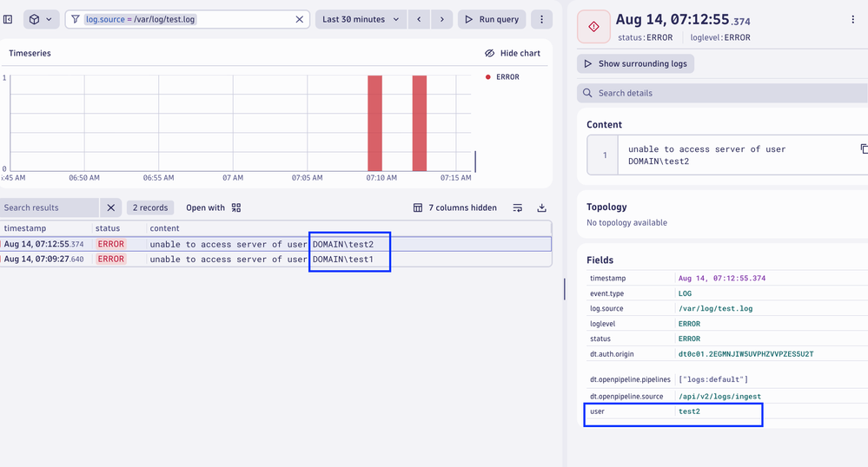Click status:ERROR tag in header
868x467 pixels.
pos(646,37)
